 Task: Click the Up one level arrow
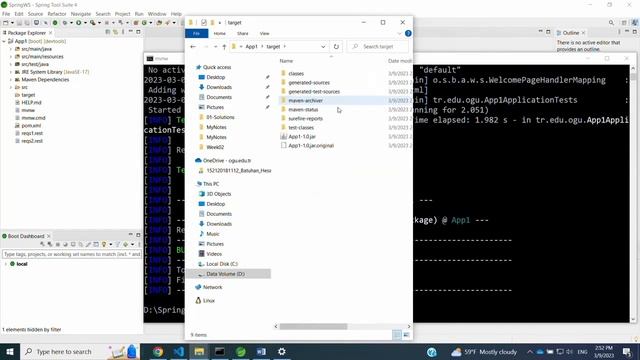(x=224, y=47)
